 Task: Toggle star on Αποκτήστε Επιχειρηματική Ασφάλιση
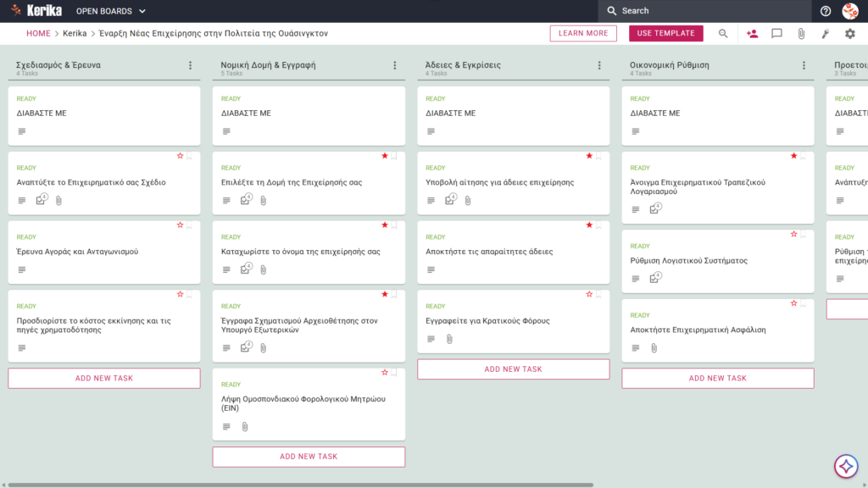(x=793, y=304)
